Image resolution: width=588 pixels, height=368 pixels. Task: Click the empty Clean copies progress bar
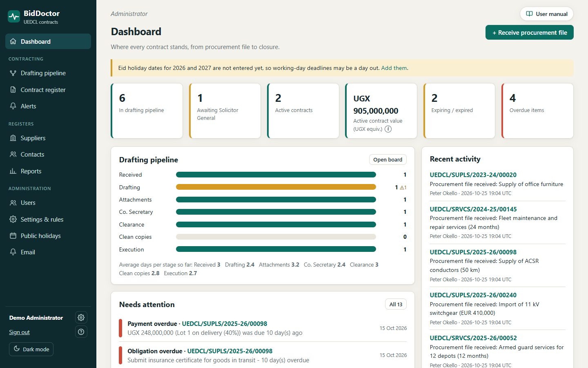pyautogui.click(x=276, y=237)
